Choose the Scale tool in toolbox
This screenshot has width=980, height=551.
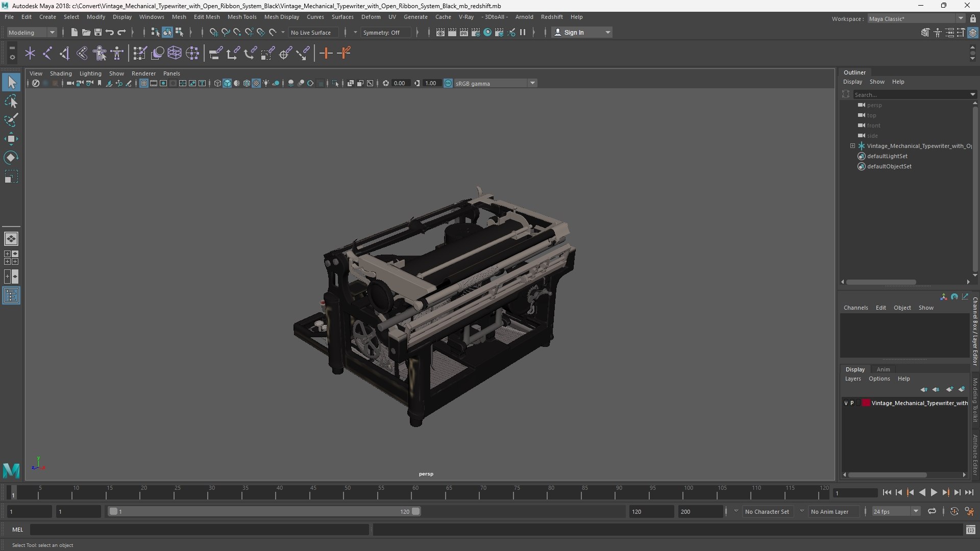coord(11,177)
